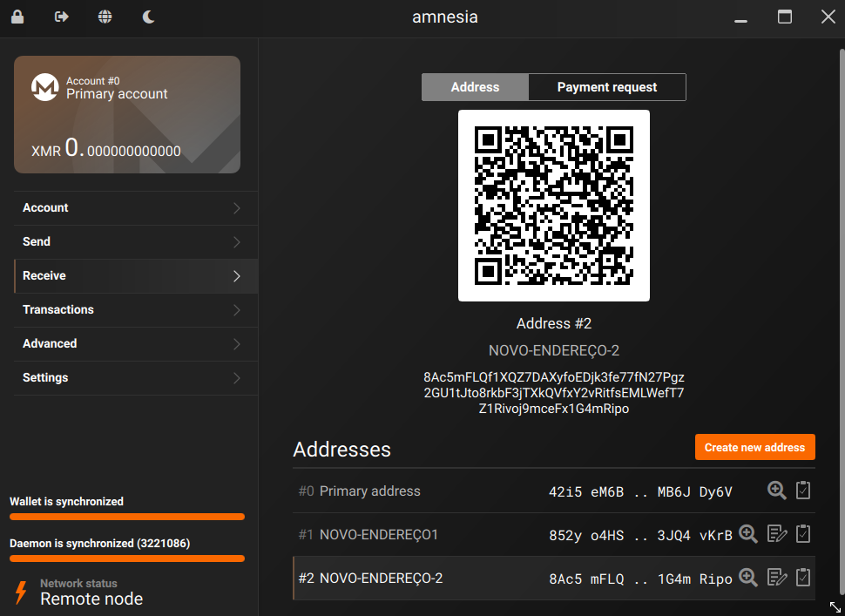Open the Primary account balance card
845x616 pixels.
point(127,114)
